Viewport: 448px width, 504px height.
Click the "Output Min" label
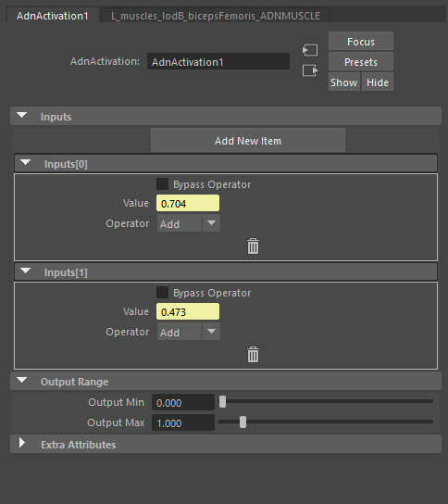click(116, 402)
